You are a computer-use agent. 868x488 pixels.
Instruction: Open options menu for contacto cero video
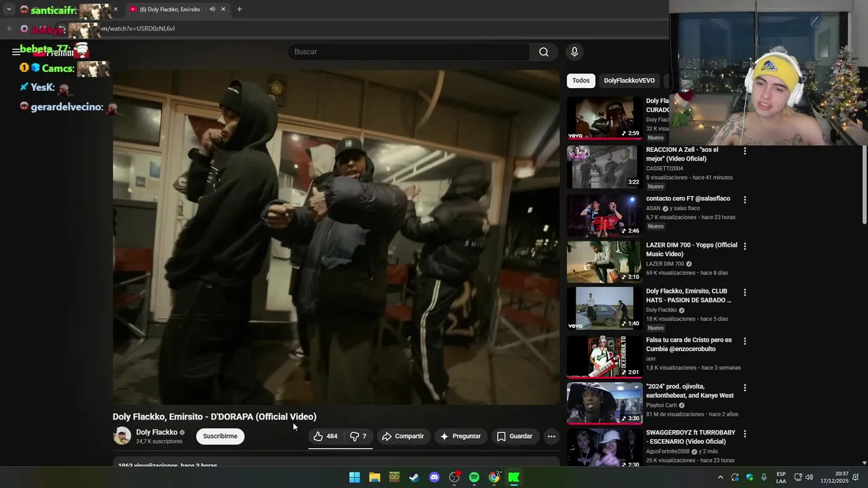(745, 200)
